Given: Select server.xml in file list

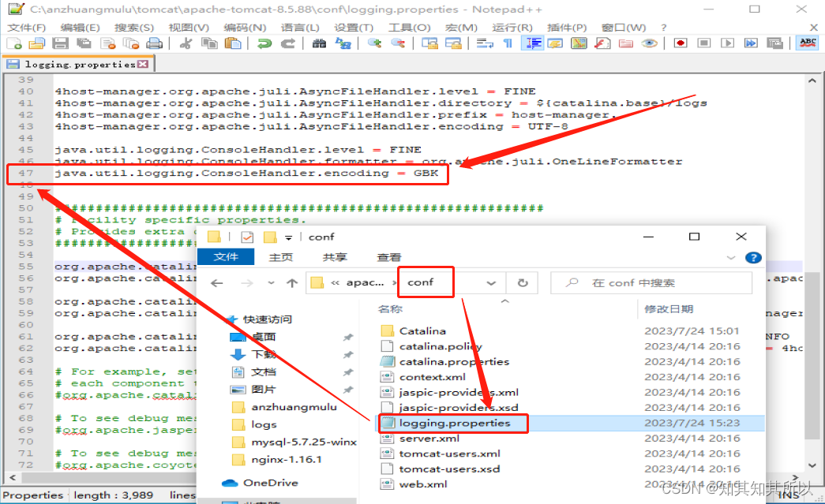Looking at the screenshot, I should 429,439.
